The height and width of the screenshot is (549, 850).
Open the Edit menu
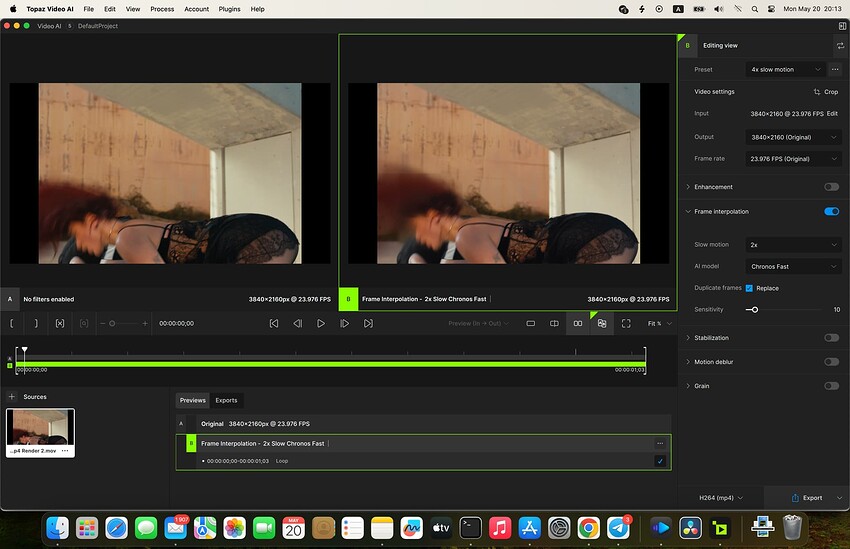[110, 9]
